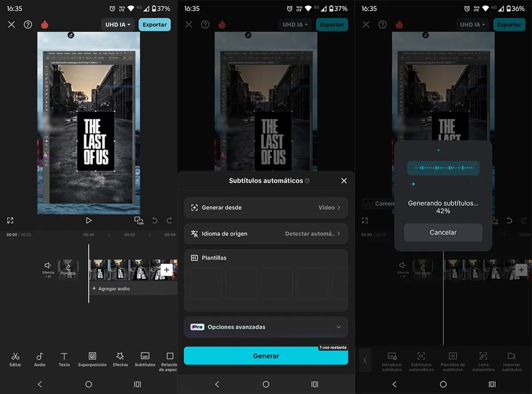532x394 pixels.
Task: Close the Subtítulos automáticos panel
Action: [344, 181]
